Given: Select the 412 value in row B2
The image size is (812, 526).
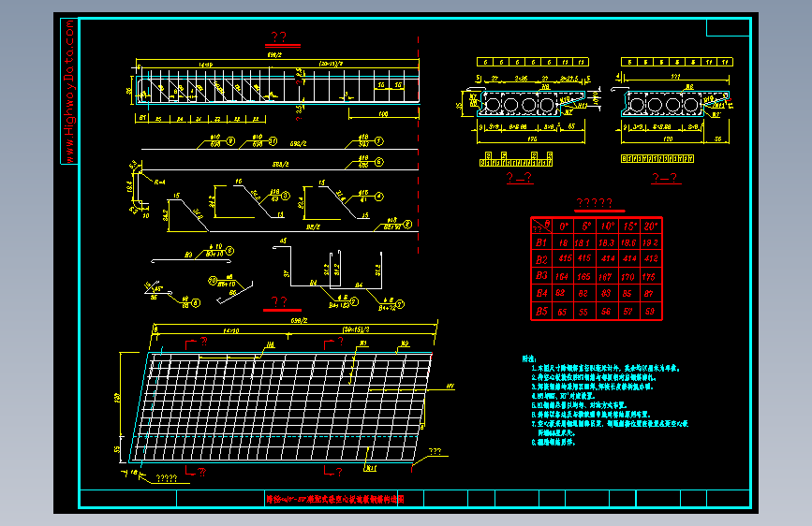Looking at the screenshot, I should point(651,258).
